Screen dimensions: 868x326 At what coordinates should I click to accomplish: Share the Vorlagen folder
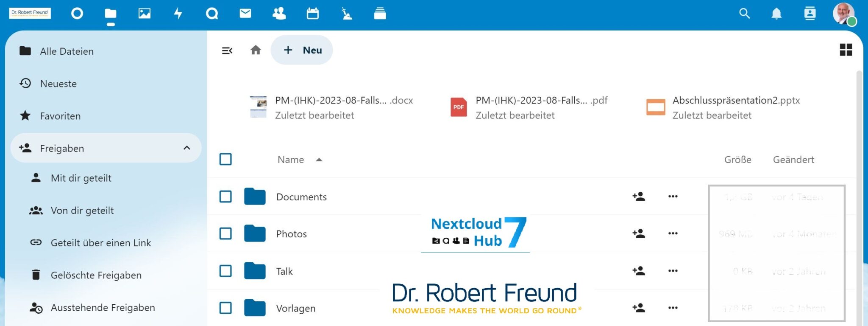tap(639, 308)
